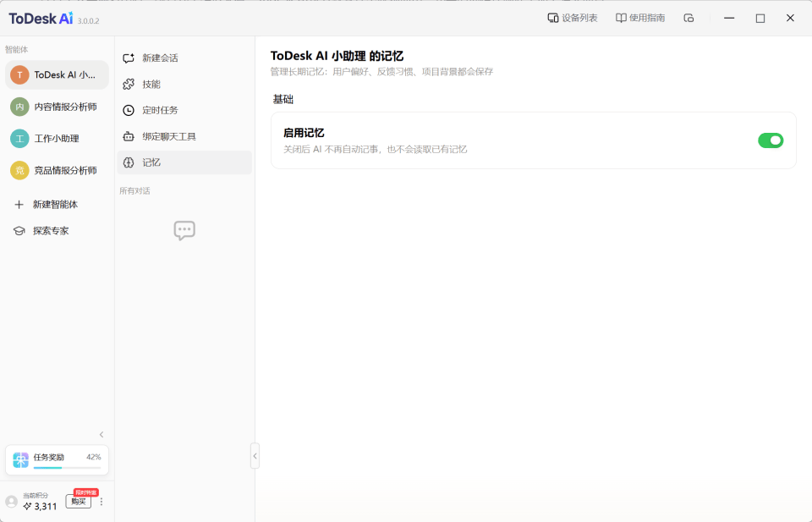Click the 任务奖励 label text

pos(49,457)
